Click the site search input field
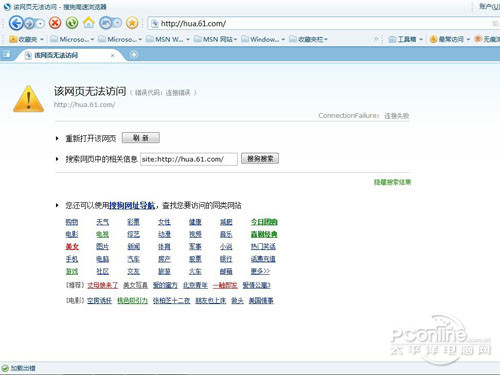This screenshot has width=500, height=375. 189,159
